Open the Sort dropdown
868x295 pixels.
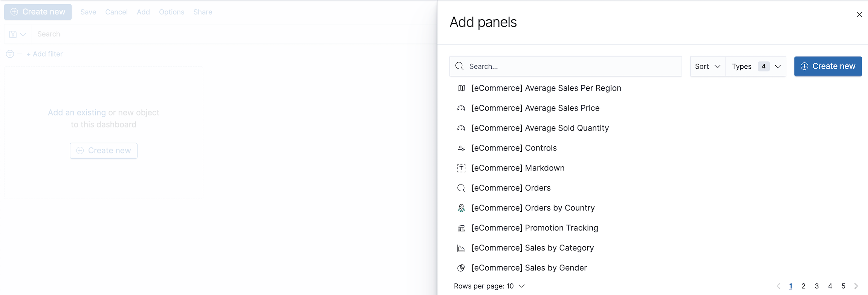pos(707,66)
